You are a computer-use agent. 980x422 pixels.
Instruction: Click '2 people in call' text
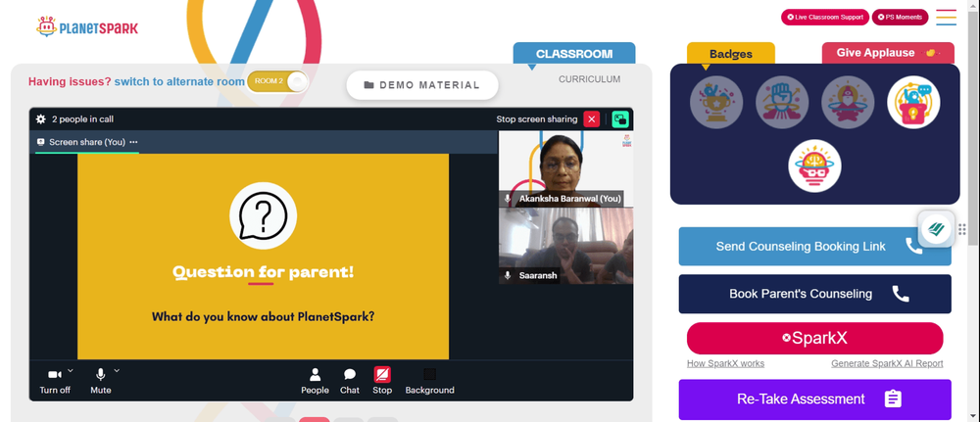pyautogui.click(x=82, y=119)
